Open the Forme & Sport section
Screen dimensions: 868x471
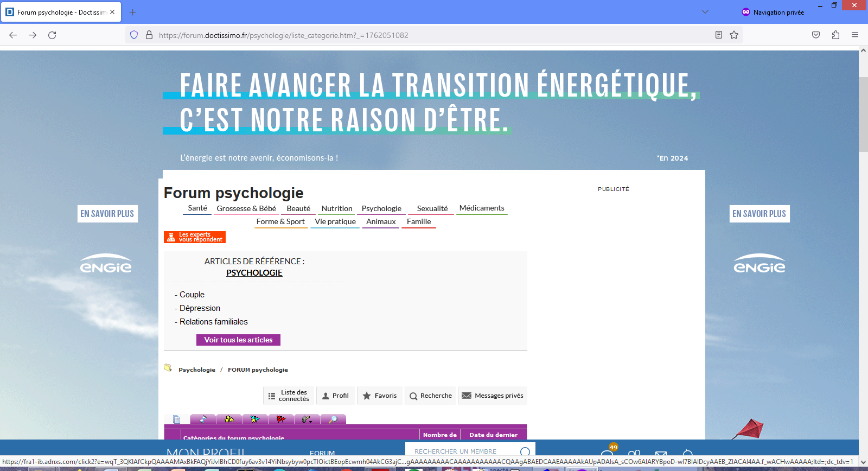280,221
